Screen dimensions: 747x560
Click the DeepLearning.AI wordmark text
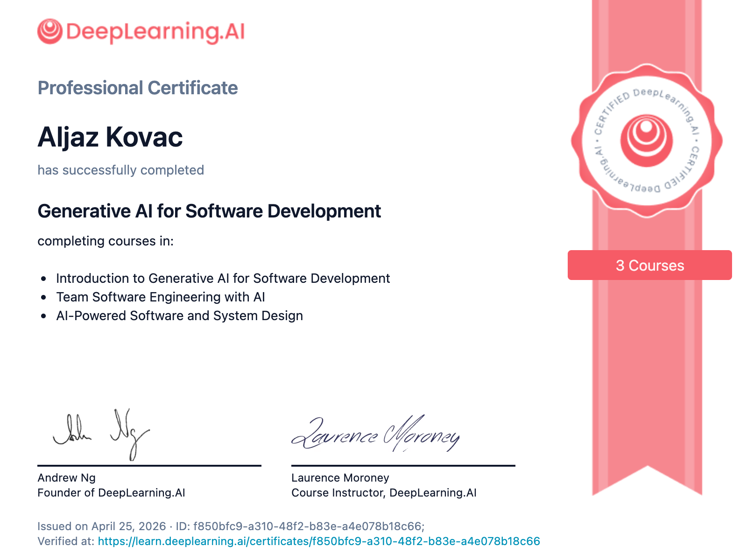point(155,32)
